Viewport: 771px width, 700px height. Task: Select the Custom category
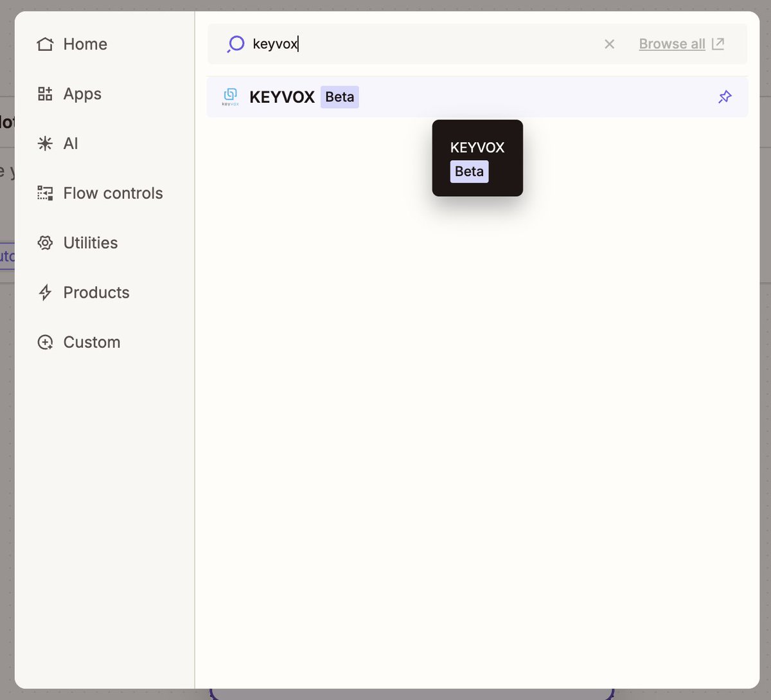(78, 342)
